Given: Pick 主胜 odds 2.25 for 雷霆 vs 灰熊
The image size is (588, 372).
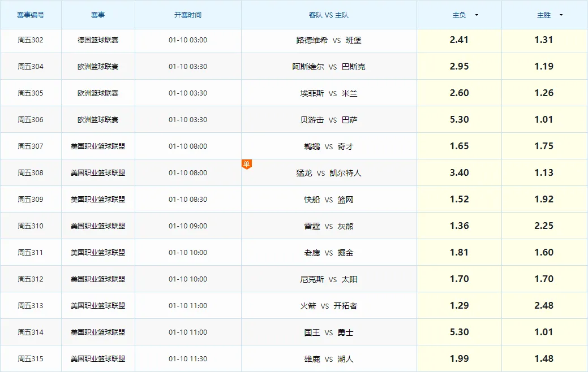Looking at the screenshot, I should pyautogui.click(x=544, y=226).
